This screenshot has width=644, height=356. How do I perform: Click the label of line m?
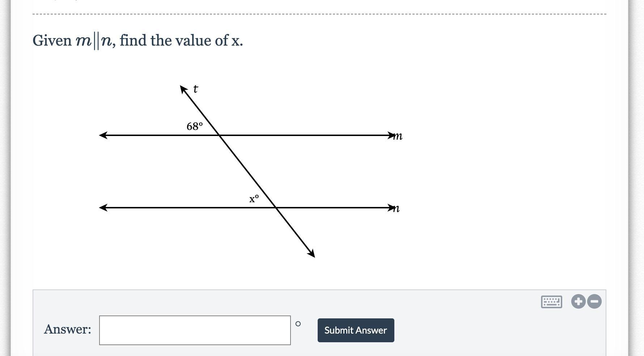pyautogui.click(x=398, y=136)
